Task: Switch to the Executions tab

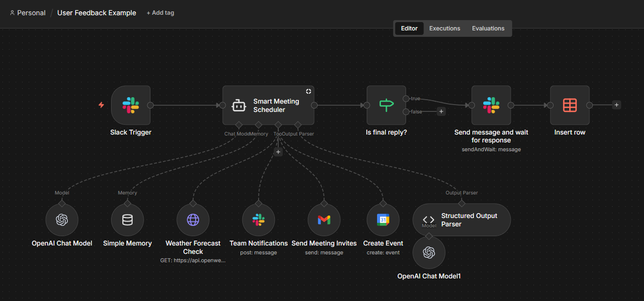Action: [x=444, y=28]
